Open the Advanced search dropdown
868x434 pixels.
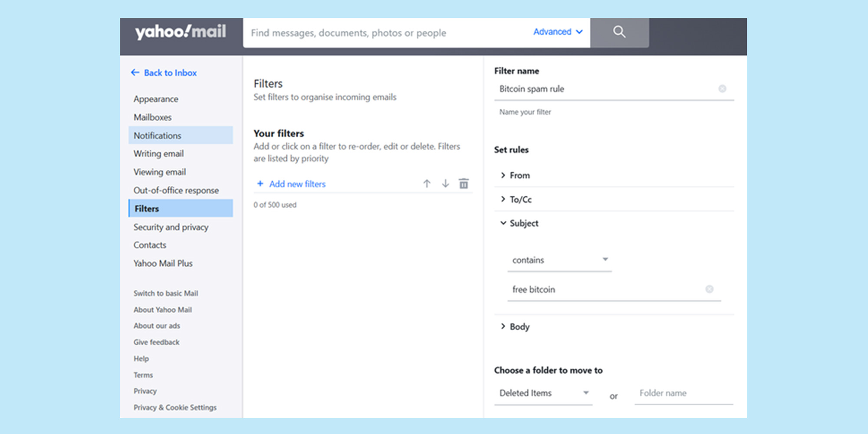pos(558,32)
